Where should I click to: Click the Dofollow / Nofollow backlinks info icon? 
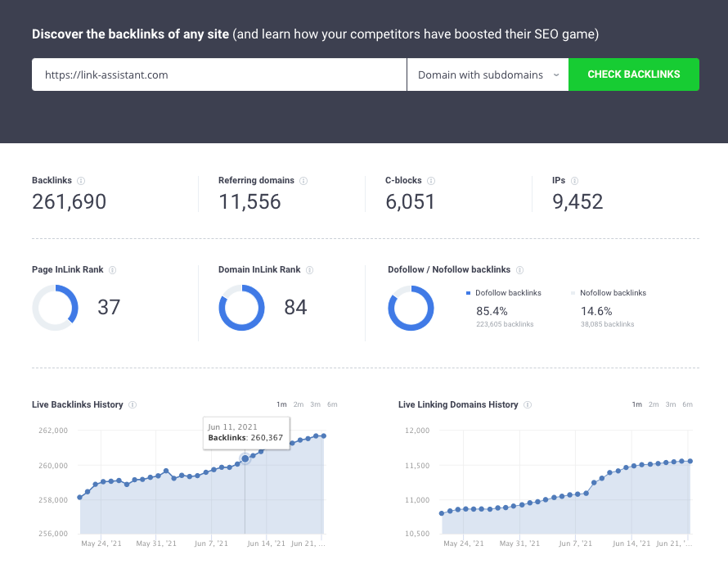coord(519,269)
